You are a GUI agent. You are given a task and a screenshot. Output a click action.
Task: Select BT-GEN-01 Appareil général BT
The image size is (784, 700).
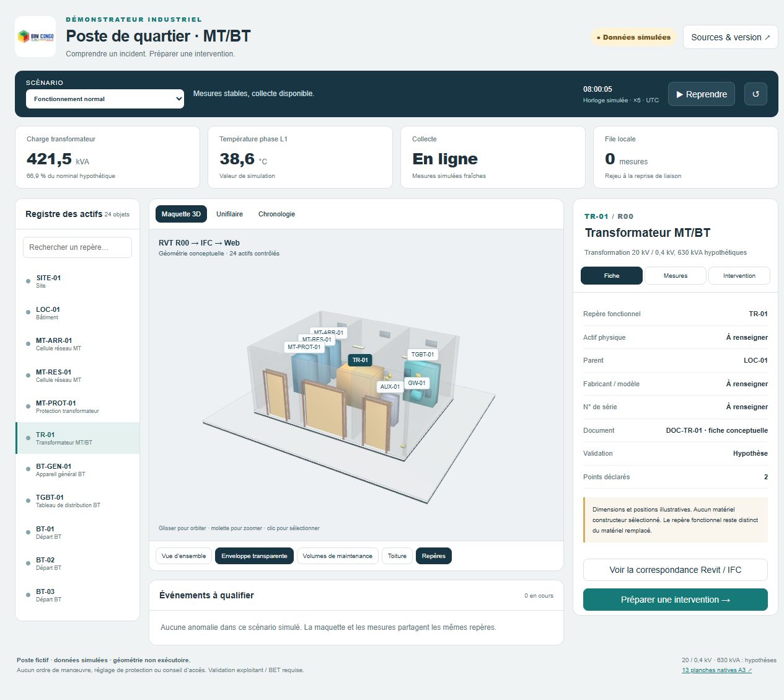[x=77, y=470]
